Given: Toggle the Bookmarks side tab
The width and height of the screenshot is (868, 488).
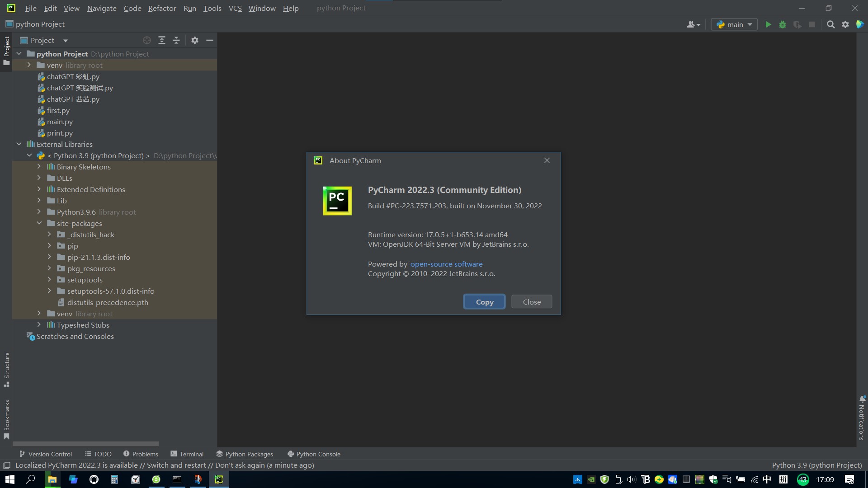Looking at the screenshot, I should pos(6,419).
